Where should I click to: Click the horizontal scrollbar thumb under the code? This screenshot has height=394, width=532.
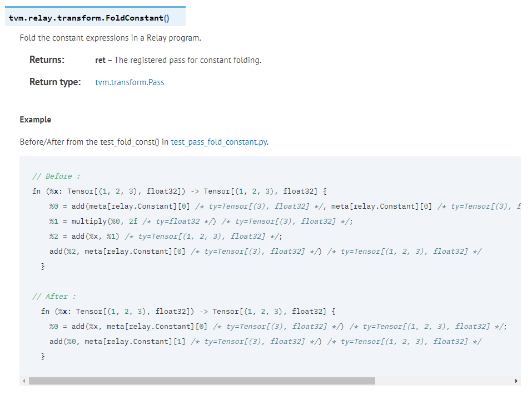[202, 381]
